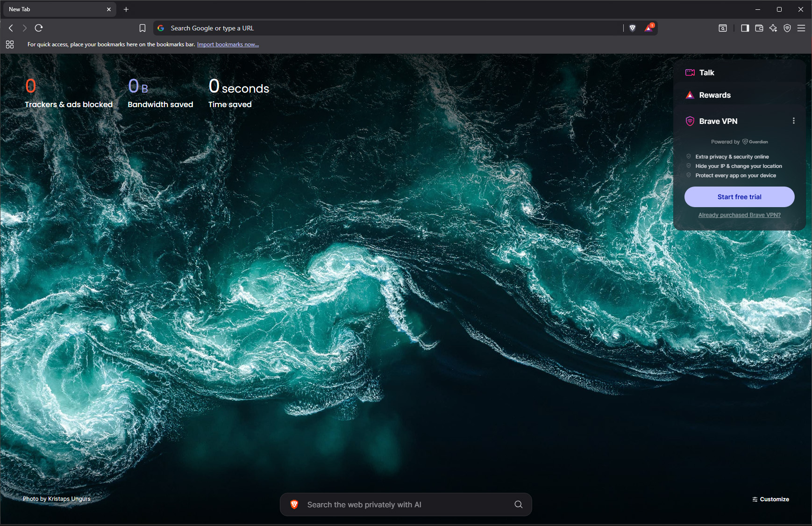Open the apps grid icon on bookmarks bar
Screen dimensions: 812x526
10,44
